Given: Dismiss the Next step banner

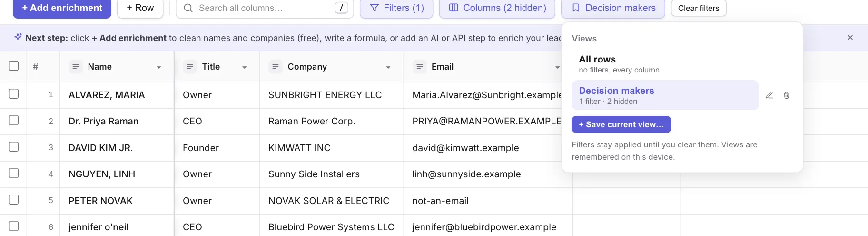Looking at the screenshot, I should pyautogui.click(x=850, y=37).
